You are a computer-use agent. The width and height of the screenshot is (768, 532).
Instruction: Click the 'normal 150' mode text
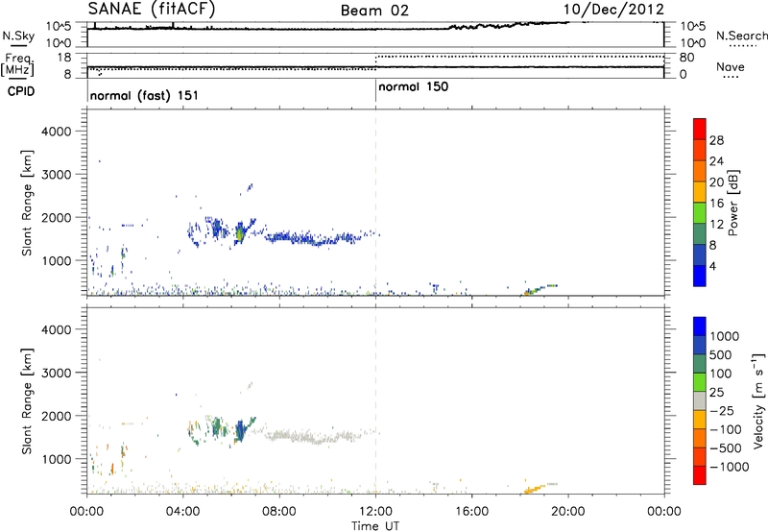tap(413, 86)
